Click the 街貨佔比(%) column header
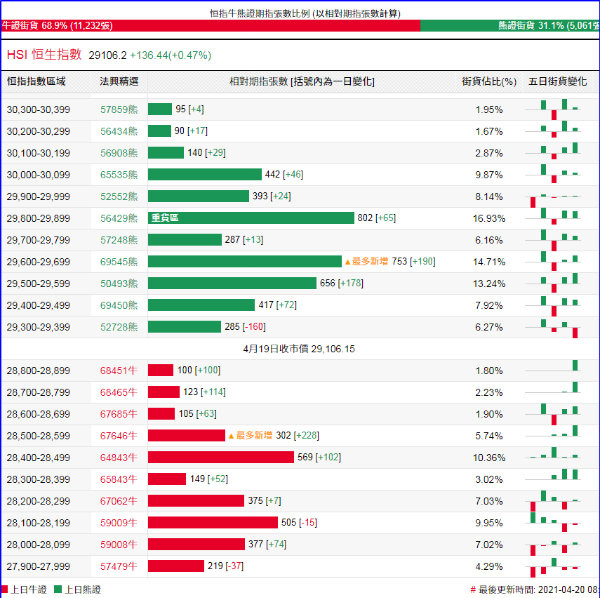Viewport: 600px width, 598px height. [x=489, y=81]
